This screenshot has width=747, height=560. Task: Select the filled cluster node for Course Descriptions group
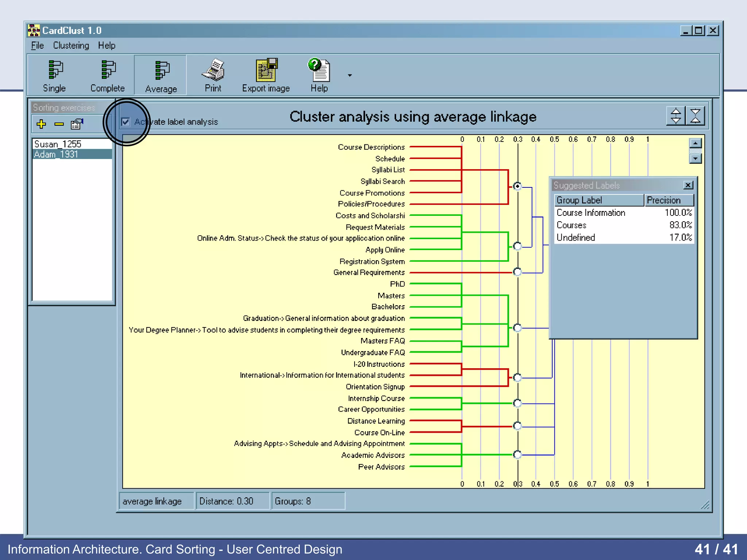[517, 186]
